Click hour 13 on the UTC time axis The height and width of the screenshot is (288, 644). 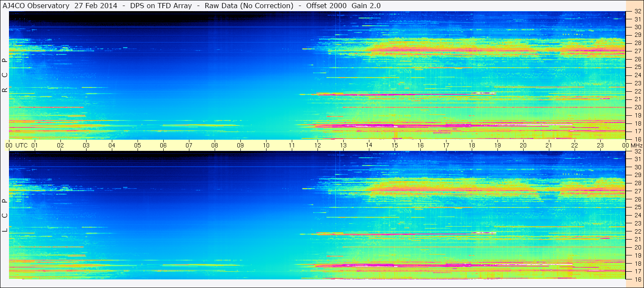coord(343,145)
